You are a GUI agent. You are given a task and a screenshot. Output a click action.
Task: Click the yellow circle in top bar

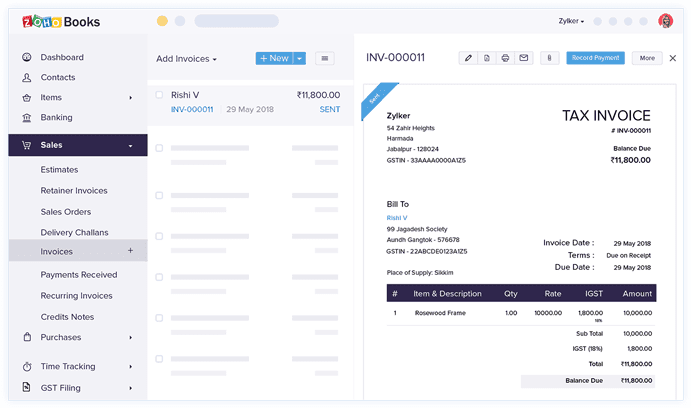162,21
